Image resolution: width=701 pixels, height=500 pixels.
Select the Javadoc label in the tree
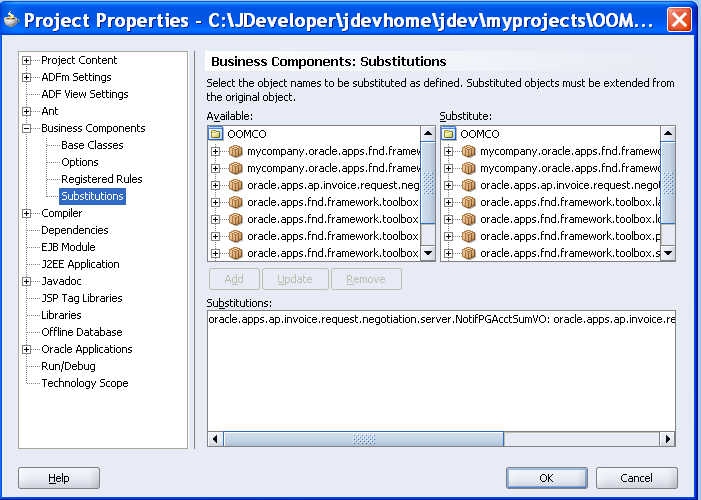tap(61, 281)
